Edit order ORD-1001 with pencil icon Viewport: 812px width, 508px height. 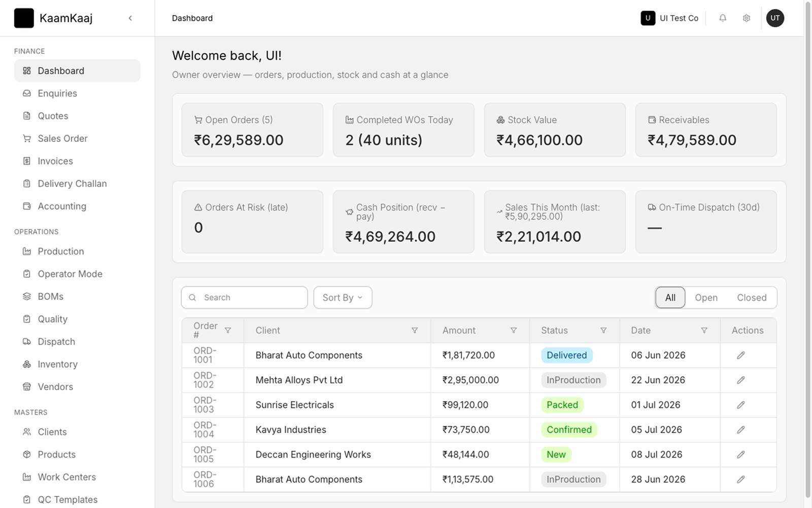point(741,356)
